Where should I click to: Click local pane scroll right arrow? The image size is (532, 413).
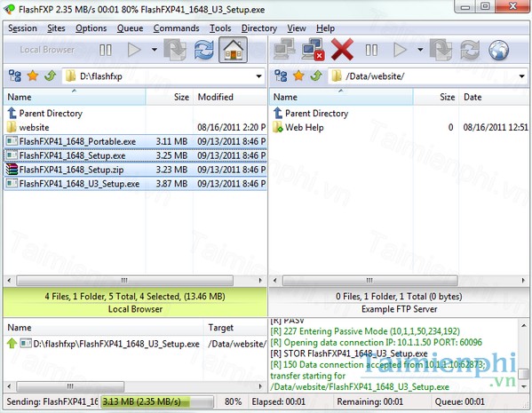[260, 281]
